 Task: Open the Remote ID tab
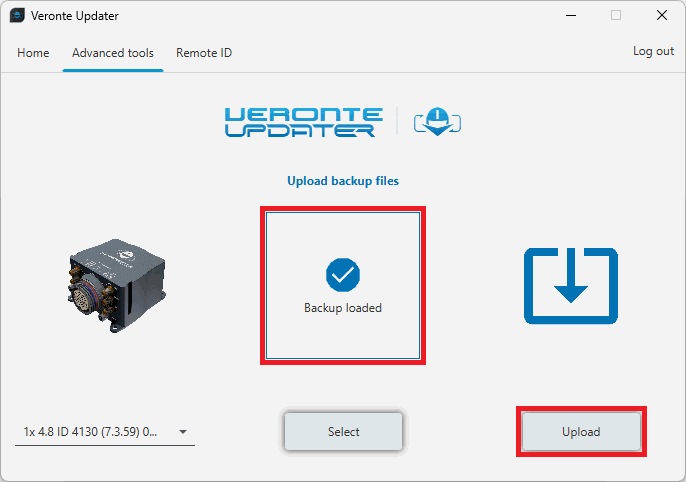coord(204,53)
